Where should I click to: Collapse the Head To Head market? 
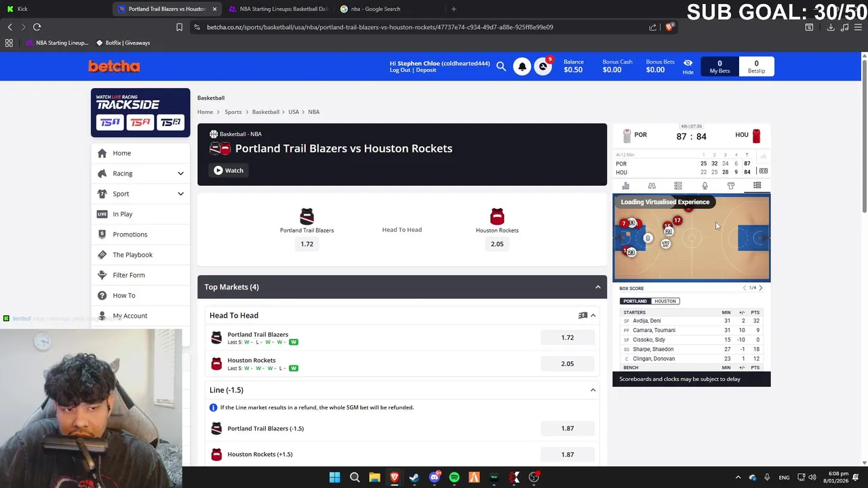593,315
